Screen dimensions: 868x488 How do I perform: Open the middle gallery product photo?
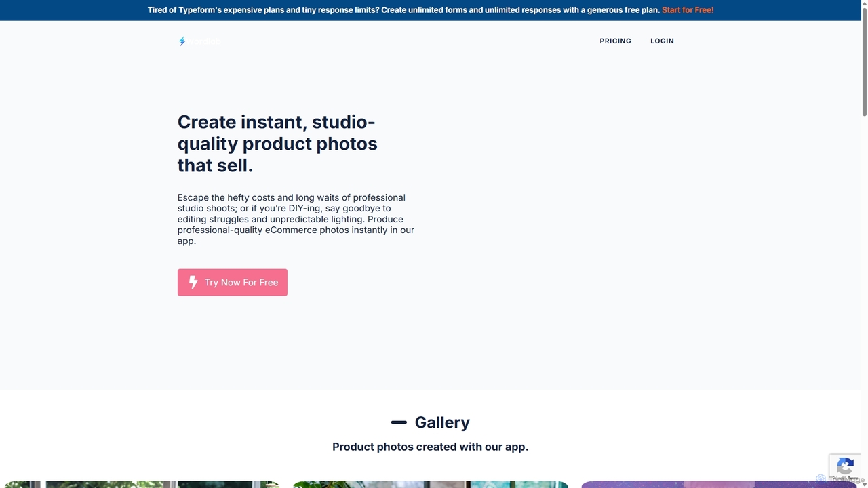[x=430, y=484]
